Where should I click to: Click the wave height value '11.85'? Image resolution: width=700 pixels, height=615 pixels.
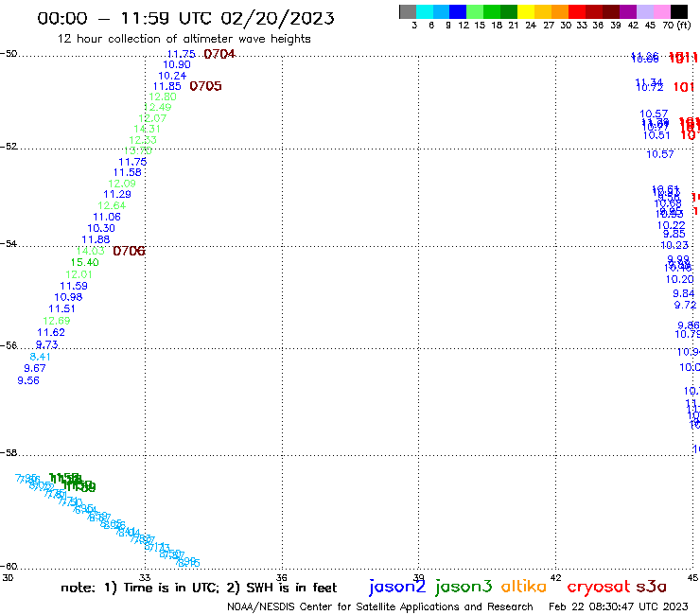[x=167, y=86]
